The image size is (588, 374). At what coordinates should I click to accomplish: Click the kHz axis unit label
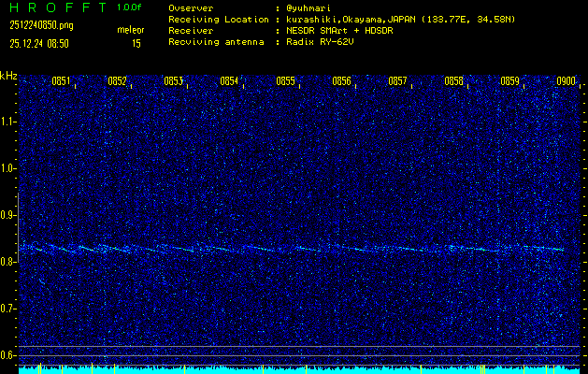[8, 76]
